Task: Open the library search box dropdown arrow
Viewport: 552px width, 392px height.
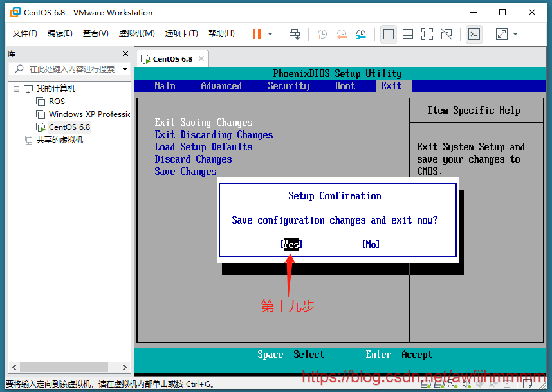Action: tap(125, 69)
